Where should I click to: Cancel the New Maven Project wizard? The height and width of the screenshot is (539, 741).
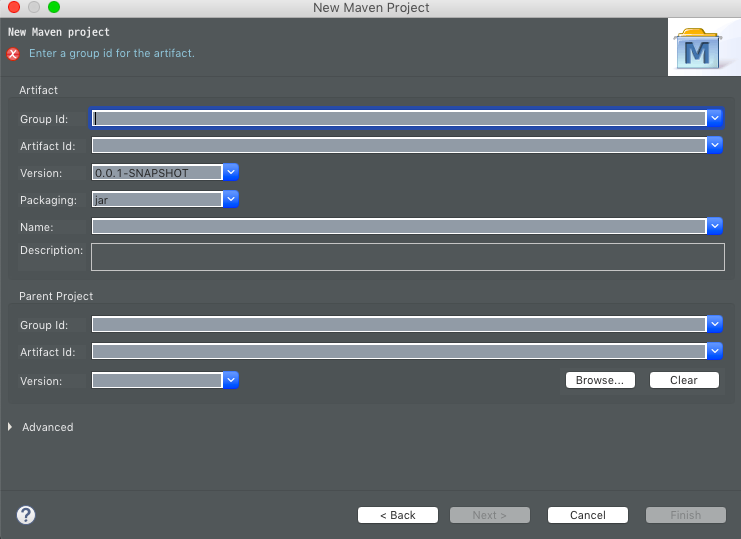[x=588, y=515]
